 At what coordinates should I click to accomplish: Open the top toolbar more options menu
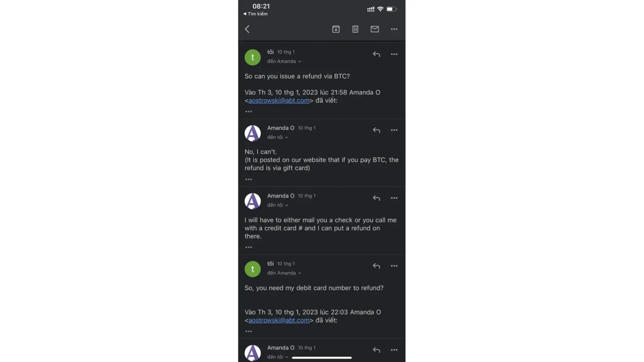(x=394, y=29)
